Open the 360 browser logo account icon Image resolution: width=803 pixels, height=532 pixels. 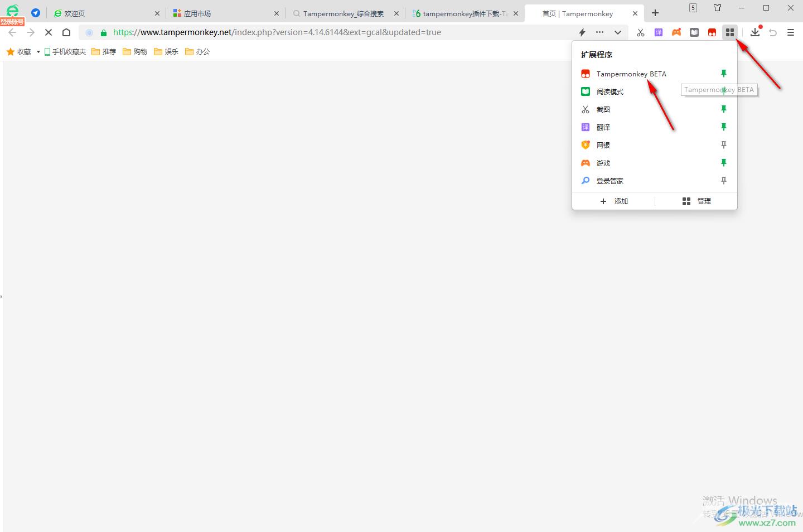pos(12,10)
